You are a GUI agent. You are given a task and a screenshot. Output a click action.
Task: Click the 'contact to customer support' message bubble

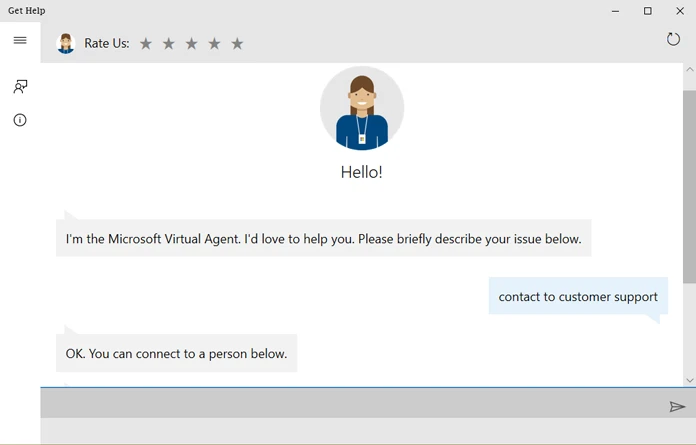pos(578,296)
